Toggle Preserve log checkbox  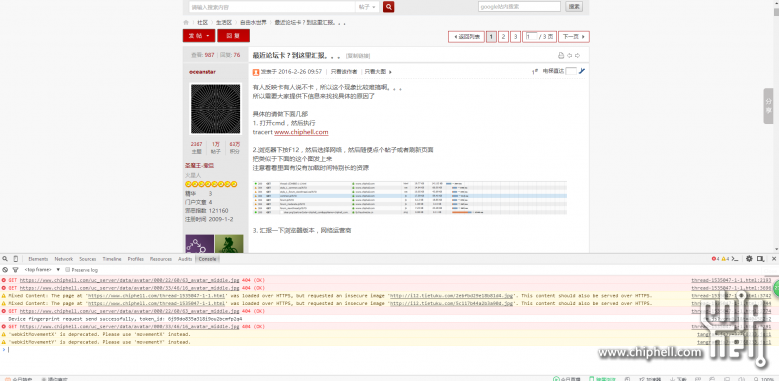coord(68,270)
